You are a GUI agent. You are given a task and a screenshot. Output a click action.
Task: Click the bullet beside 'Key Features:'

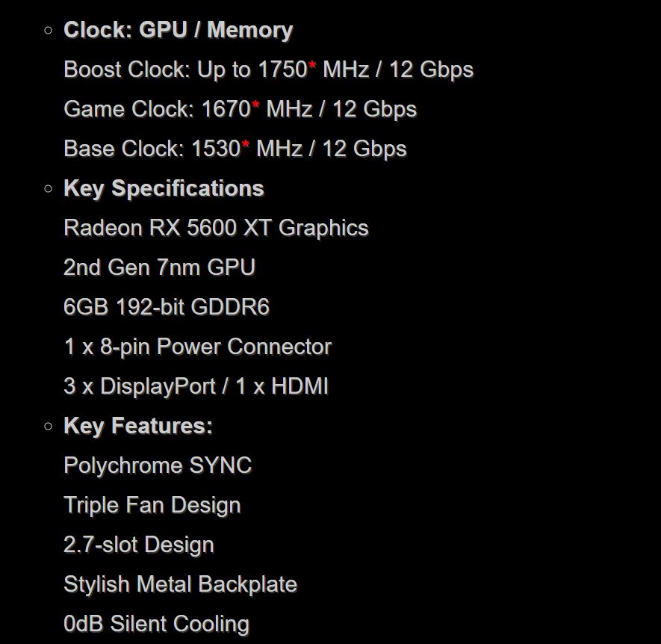tap(49, 426)
